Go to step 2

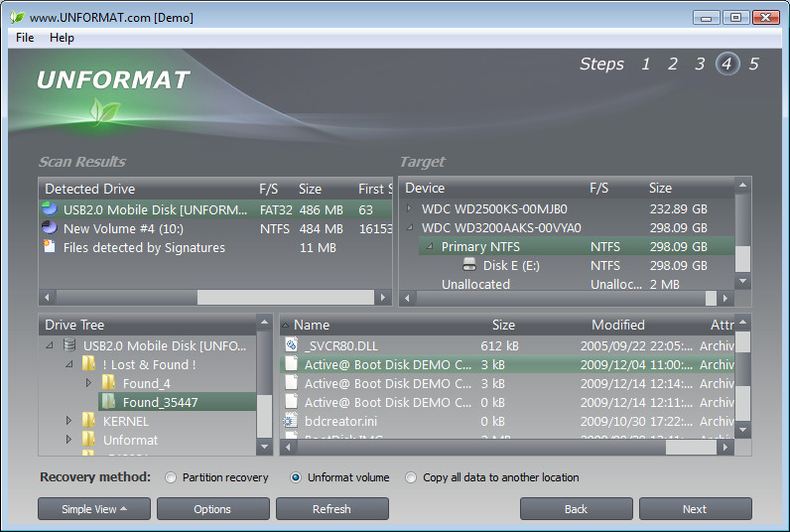tap(673, 64)
